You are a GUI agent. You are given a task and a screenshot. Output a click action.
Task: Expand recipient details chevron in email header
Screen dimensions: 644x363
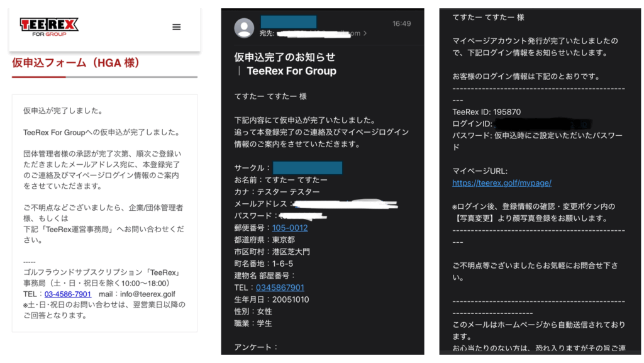point(365,33)
